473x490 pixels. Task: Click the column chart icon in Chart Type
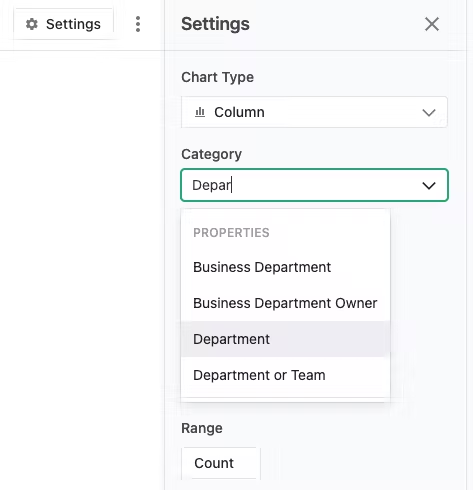[x=200, y=112]
